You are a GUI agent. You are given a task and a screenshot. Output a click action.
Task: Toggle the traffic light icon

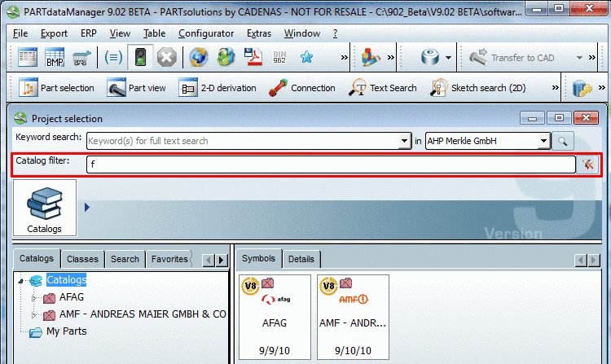[x=140, y=58]
